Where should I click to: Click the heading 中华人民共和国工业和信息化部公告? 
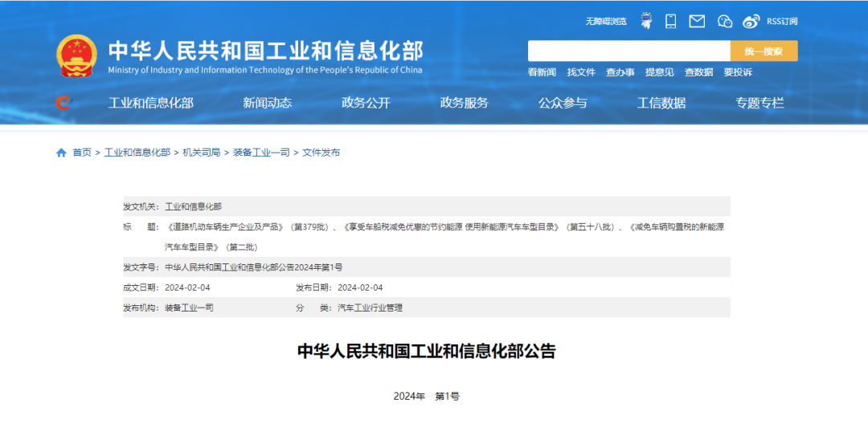[426, 351]
